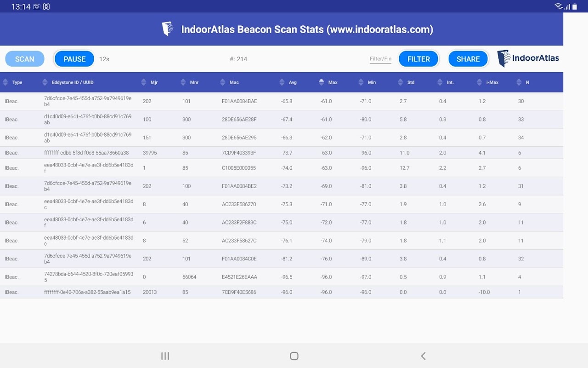This screenshot has width=588, height=368.
Task: Focus the Filter/Find text field
Action: tap(380, 59)
